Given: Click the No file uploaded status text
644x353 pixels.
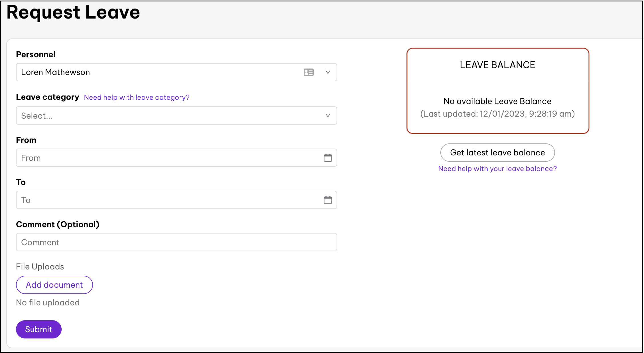Looking at the screenshot, I should tap(48, 303).
